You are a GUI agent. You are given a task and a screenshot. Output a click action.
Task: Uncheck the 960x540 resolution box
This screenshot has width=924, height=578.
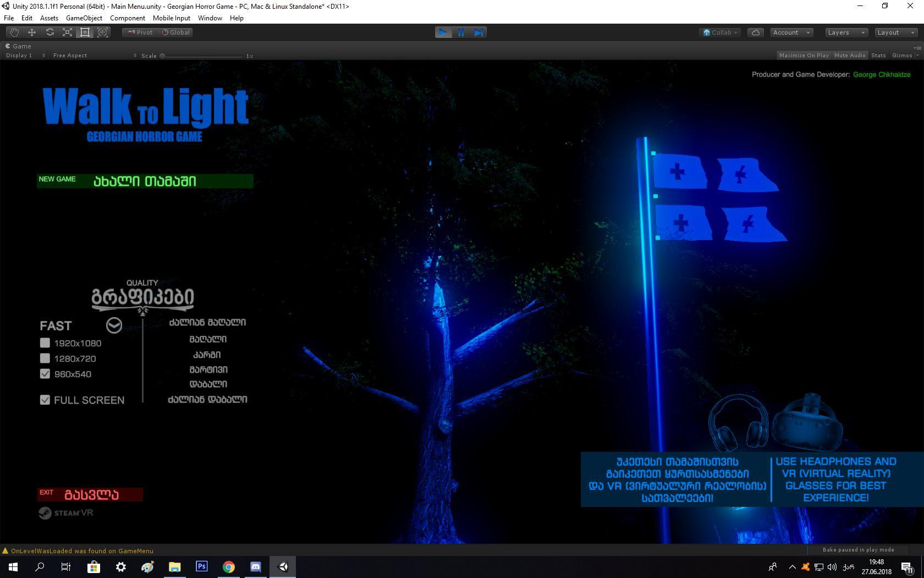tap(45, 374)
